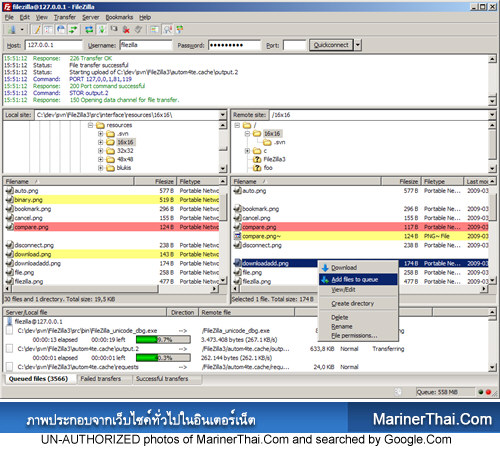
Task: Expand the local 32x32 folder
Action: pos(100,151)
